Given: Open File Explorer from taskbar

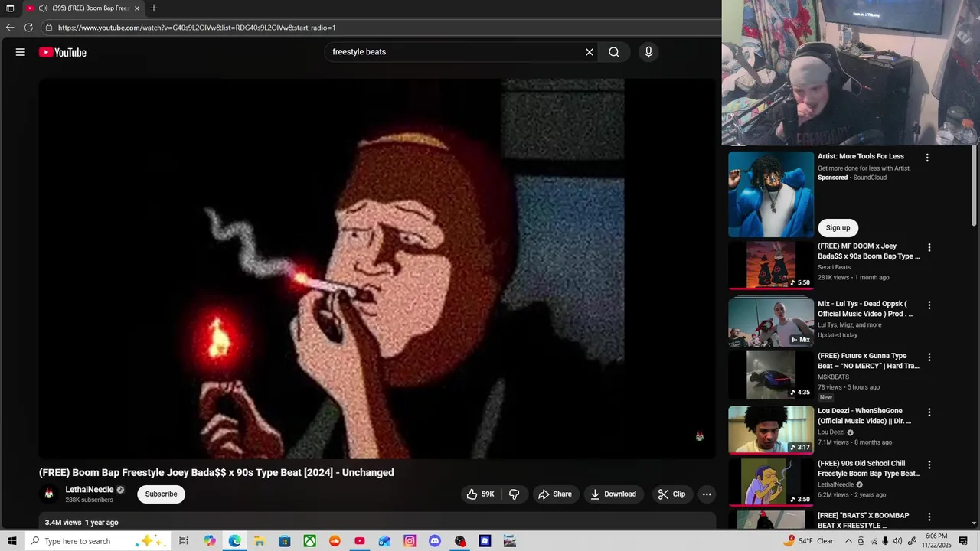Looking at the screenshot, I should (259, 541).
